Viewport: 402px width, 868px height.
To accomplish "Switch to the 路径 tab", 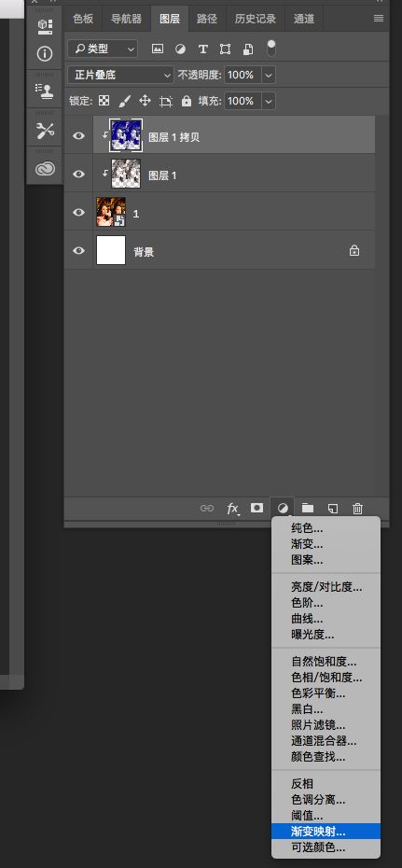I will coord(207,19).
